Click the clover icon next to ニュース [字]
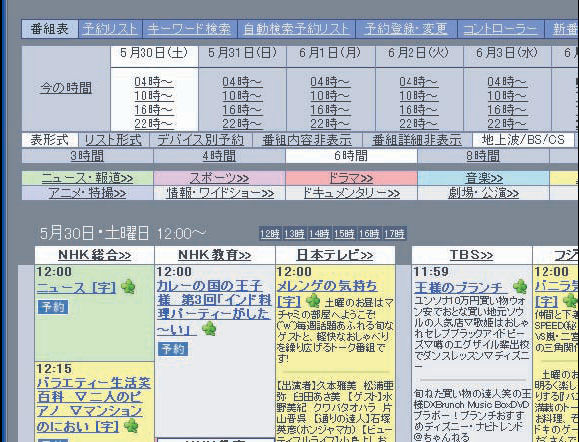The image size is (579, 442). click(x=128, y=287)
